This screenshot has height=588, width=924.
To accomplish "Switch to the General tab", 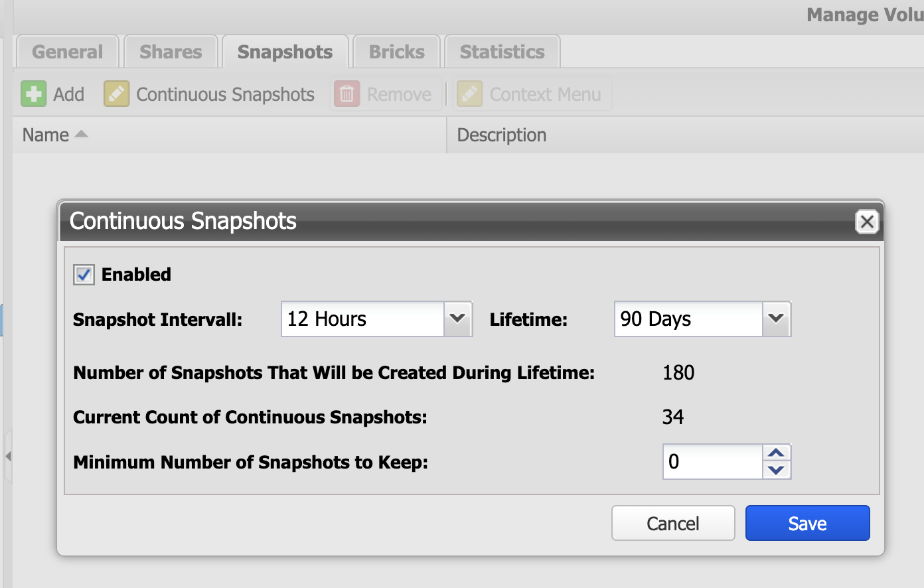I will pos(67,52).
